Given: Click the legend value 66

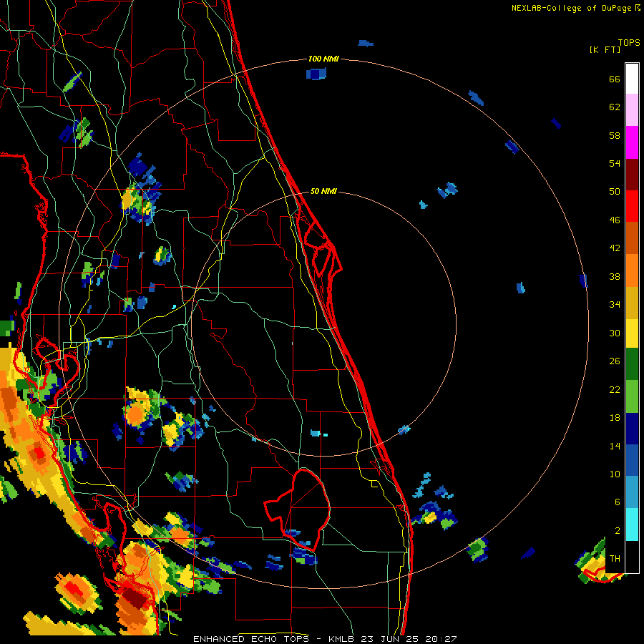Looking at the screenshot, I should 615,79.
